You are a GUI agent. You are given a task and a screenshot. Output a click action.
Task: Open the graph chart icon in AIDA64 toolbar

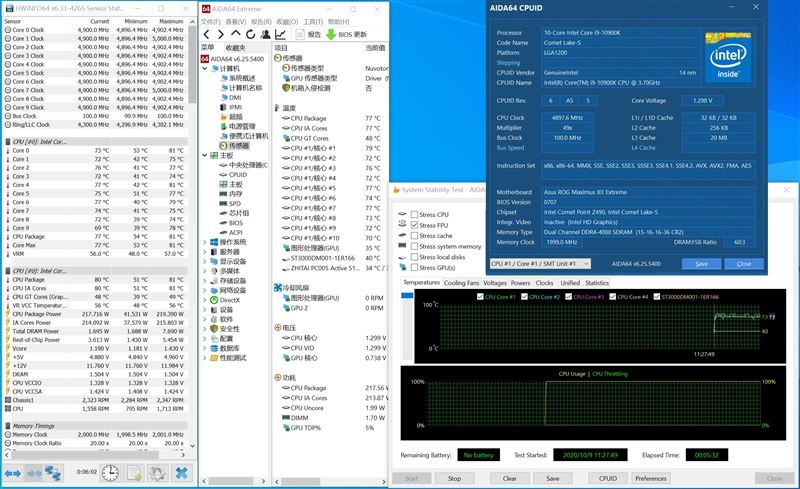[280, 34]
